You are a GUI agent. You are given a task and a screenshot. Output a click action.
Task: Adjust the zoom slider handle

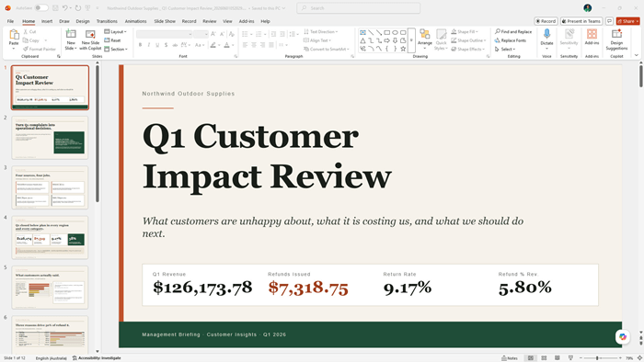click(597, 358)
